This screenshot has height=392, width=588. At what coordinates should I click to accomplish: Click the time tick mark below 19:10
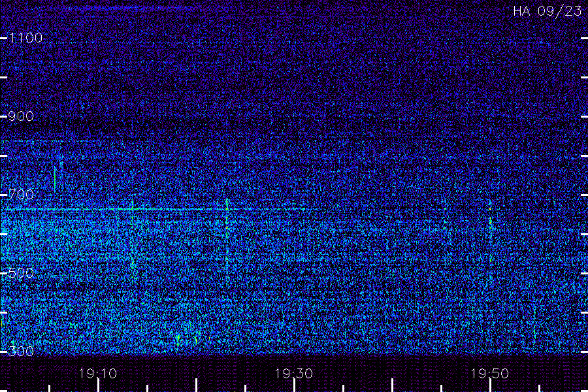point(98,385)
